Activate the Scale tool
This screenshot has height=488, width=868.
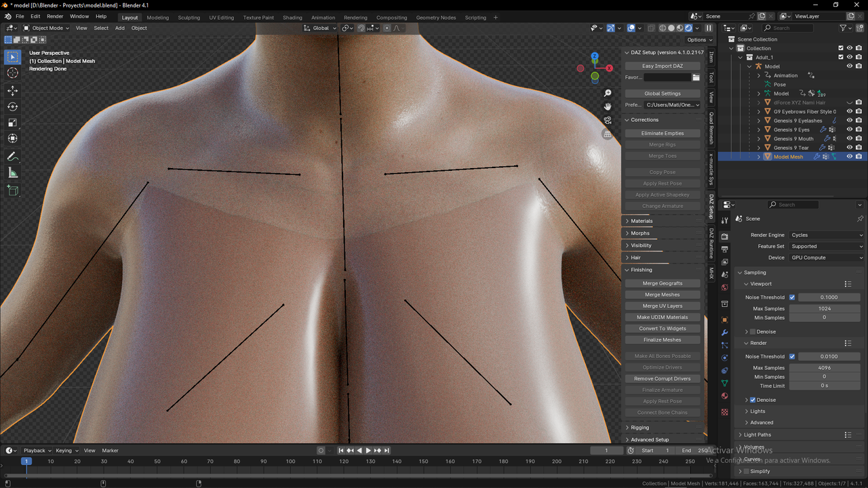click(13, 123)
